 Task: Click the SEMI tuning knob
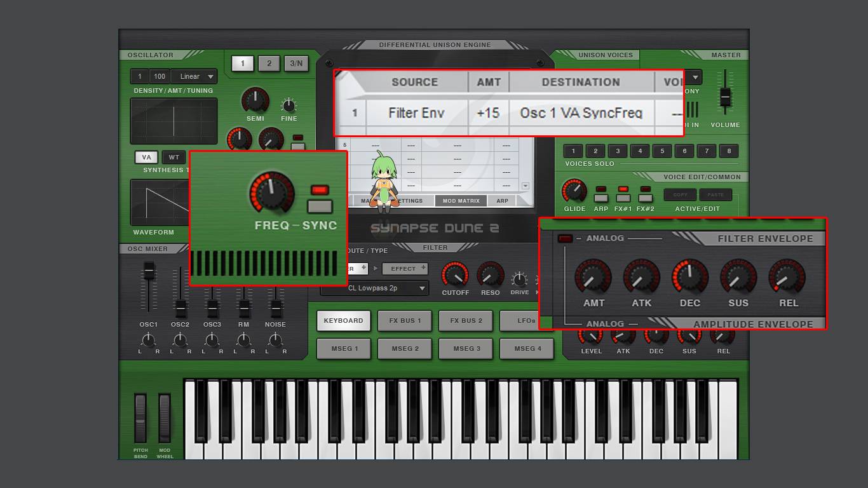[255, 100]
